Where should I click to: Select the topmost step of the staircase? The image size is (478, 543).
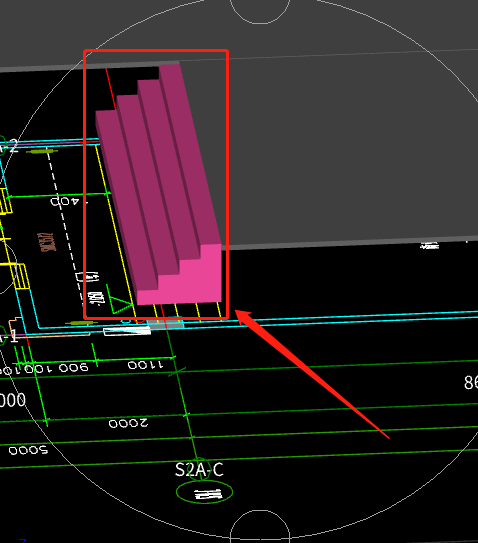click(190, 152)
